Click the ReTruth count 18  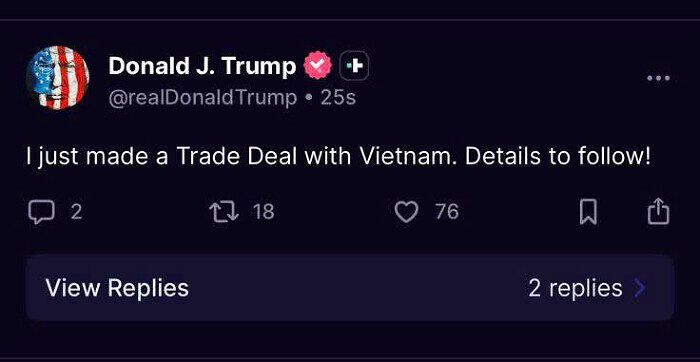point(263,212)
